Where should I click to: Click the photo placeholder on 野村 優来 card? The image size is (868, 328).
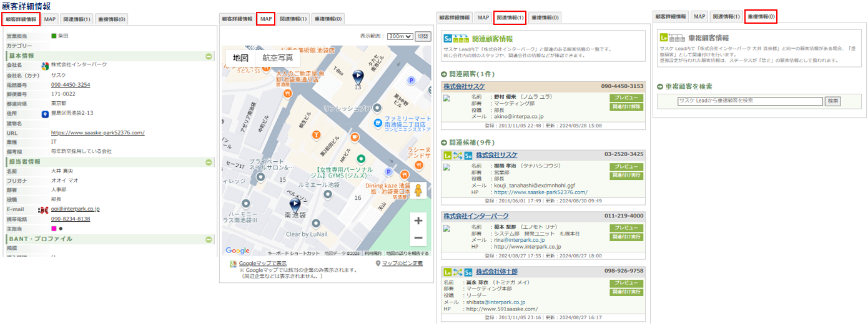[446, 98]
